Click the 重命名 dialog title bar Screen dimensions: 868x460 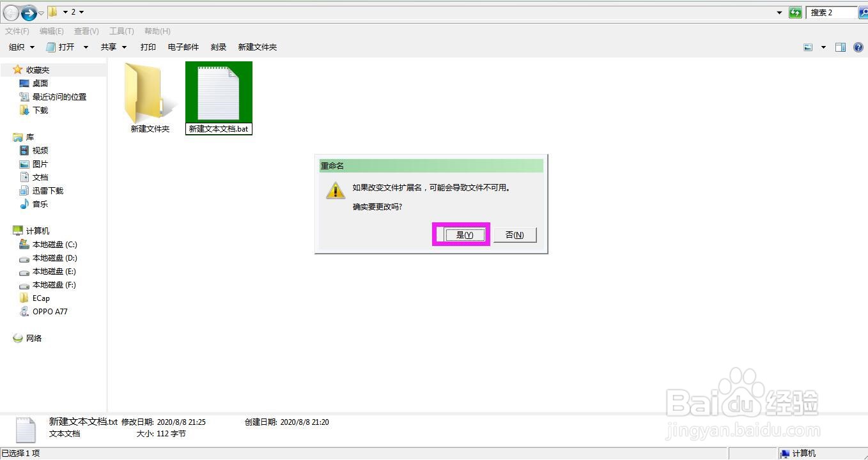[x=431, y=165]
